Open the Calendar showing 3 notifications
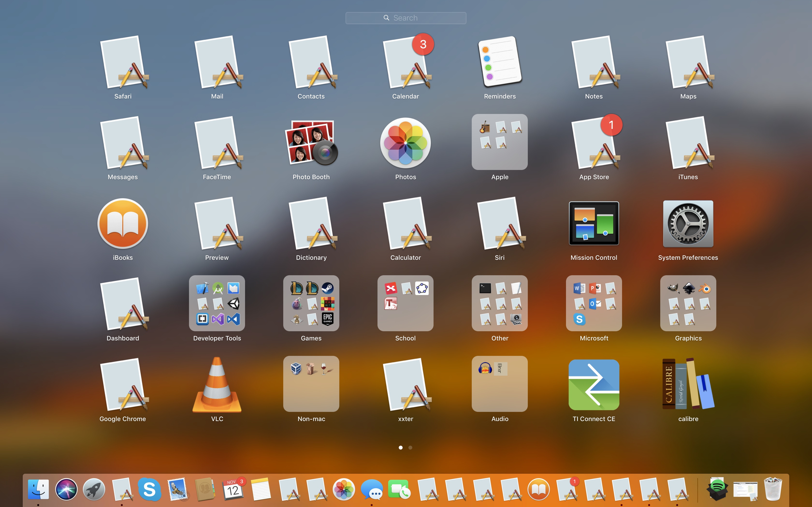 click(x=405, y=64)
